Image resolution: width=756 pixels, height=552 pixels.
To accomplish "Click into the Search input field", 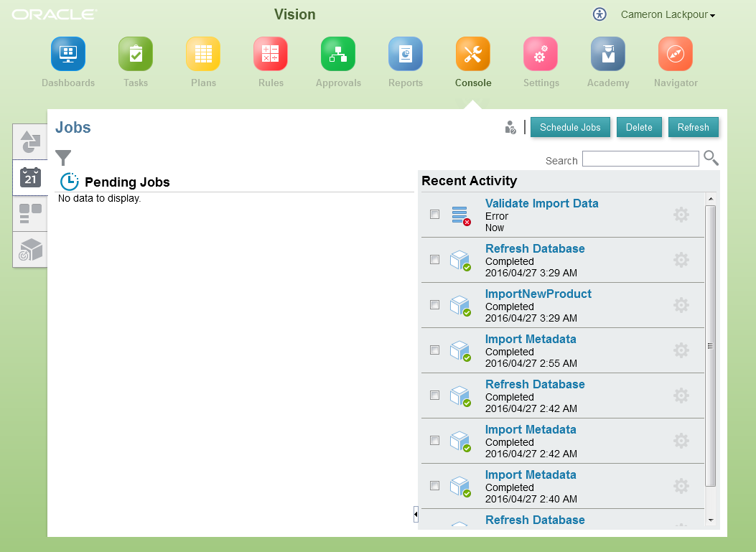I will (640, 159).
